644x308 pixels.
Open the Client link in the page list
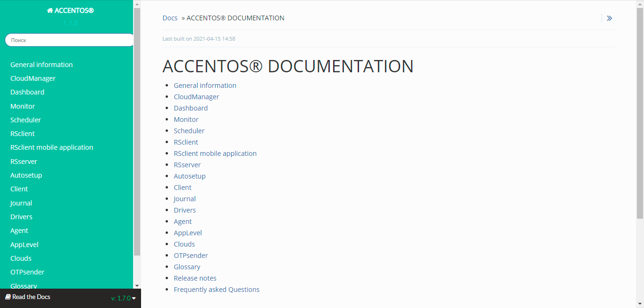point(183,188)
